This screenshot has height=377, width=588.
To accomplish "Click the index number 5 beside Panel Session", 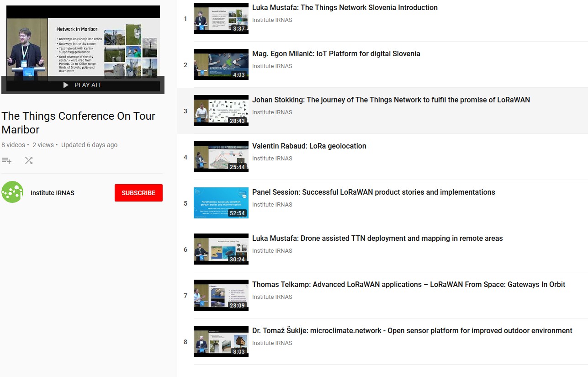I will pyautogui.click(x=185, y=203).
